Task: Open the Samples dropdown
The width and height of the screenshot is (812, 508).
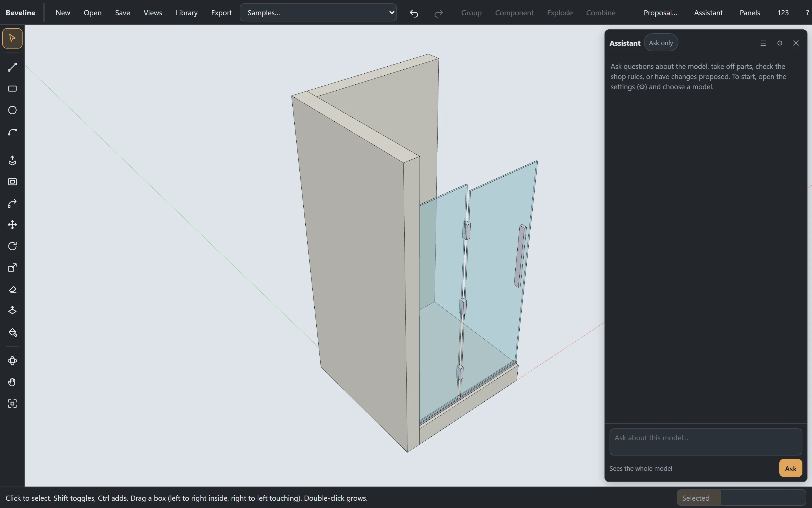Action: (x=318, y=13)
